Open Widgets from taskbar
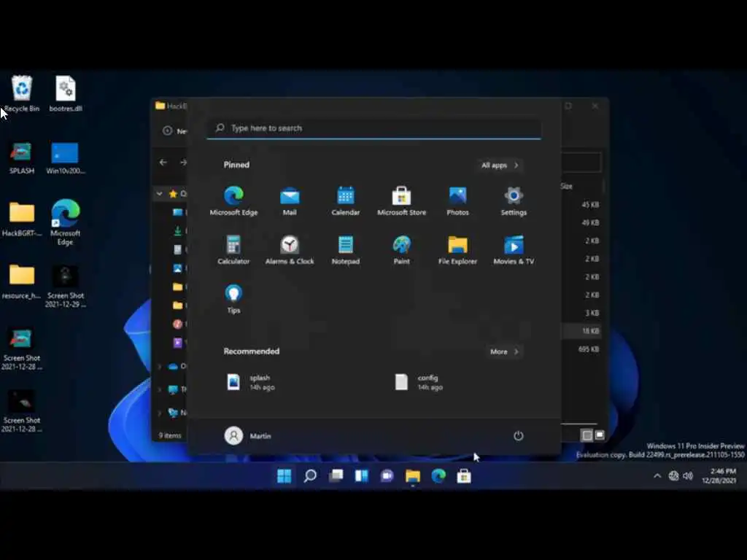 click(x=362, y=475)
